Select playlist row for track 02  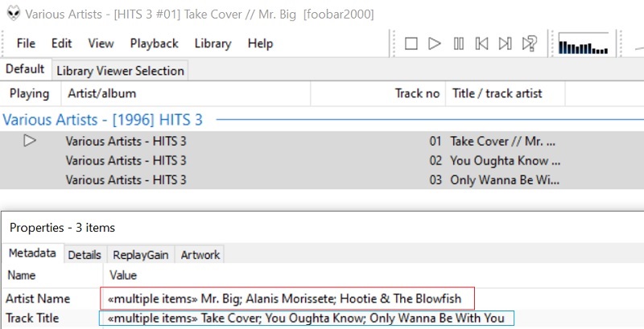322,160
